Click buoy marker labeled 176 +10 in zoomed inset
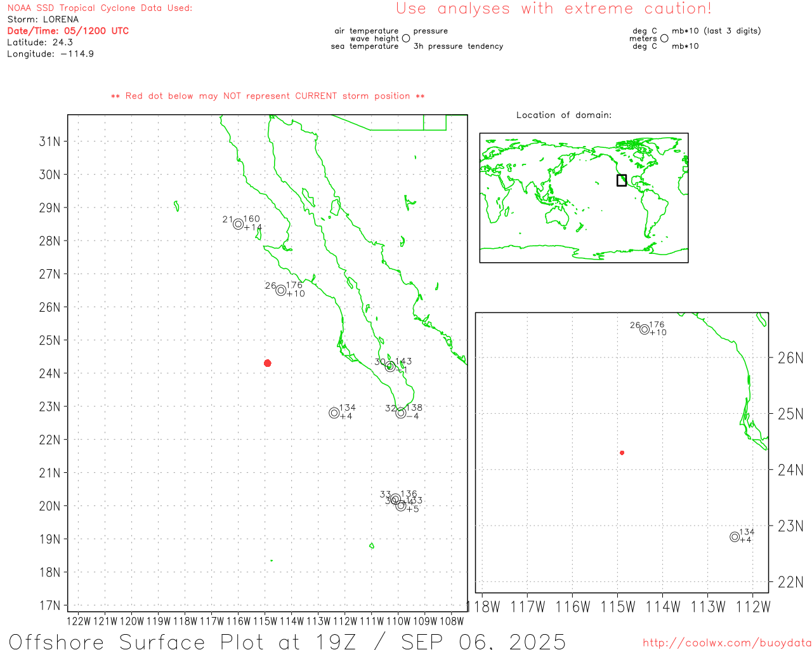812x650 pixels. 645,329
